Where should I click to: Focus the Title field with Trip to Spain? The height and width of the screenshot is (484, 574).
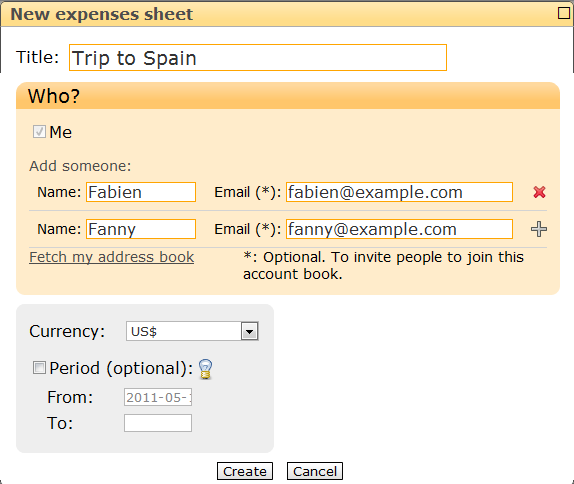click(258, 57)
